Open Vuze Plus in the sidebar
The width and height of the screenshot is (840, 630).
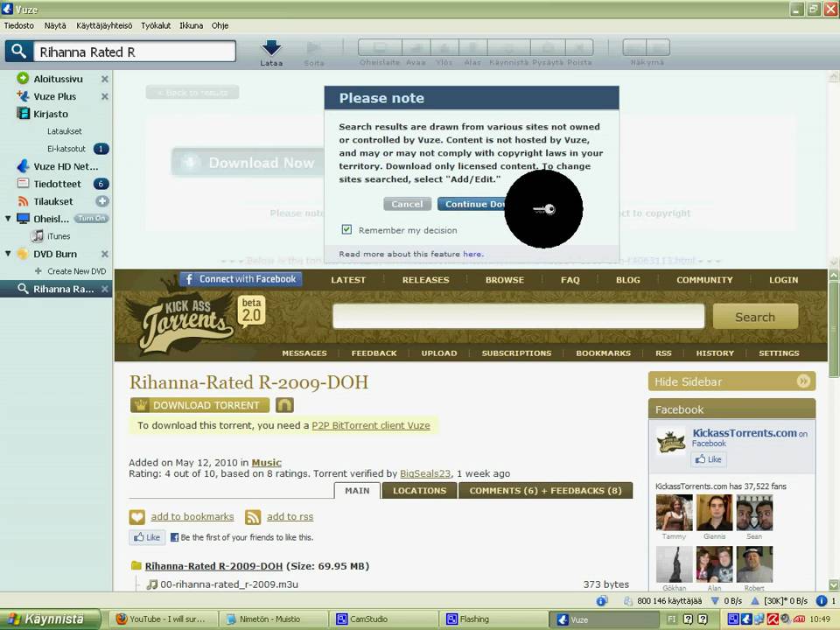[x=54, y=96]
